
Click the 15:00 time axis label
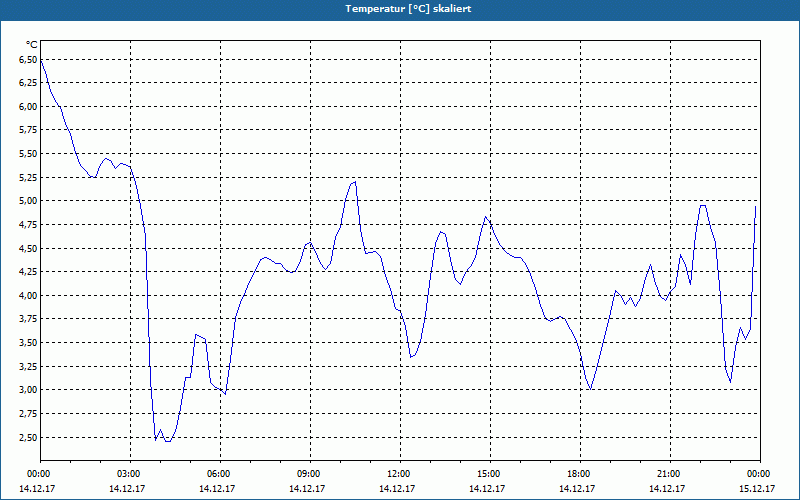coord(490,474)
